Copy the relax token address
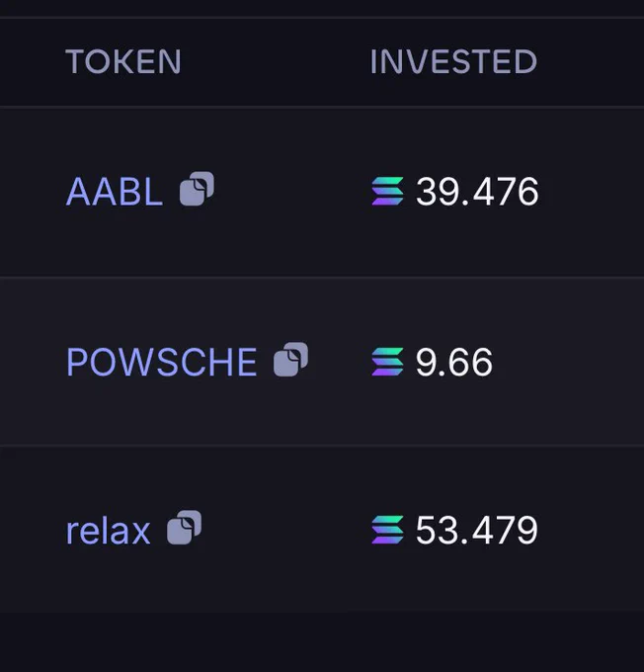644x672 pixels. [x=185, y=527]
